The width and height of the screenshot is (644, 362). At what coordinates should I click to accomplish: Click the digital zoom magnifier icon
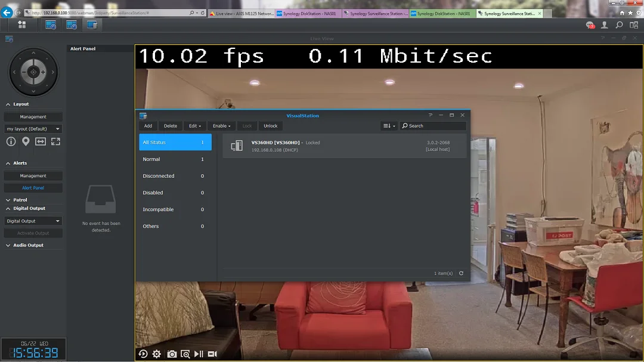point(185,354)
